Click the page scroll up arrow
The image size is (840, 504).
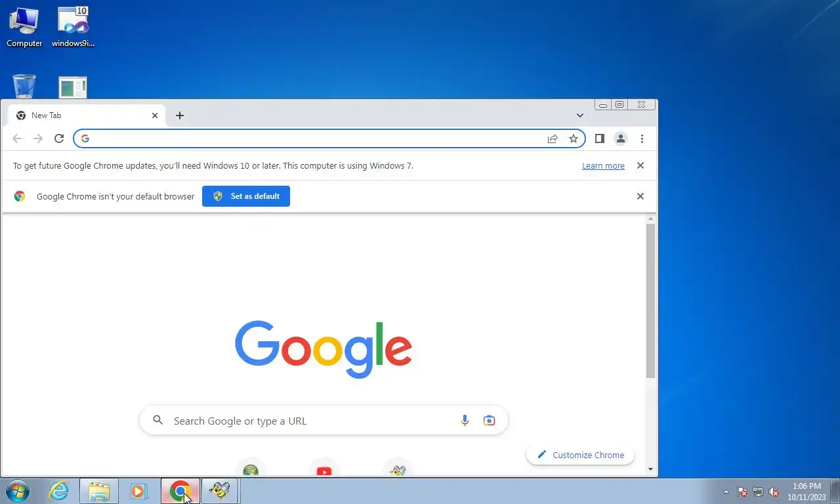coord(650,219)
